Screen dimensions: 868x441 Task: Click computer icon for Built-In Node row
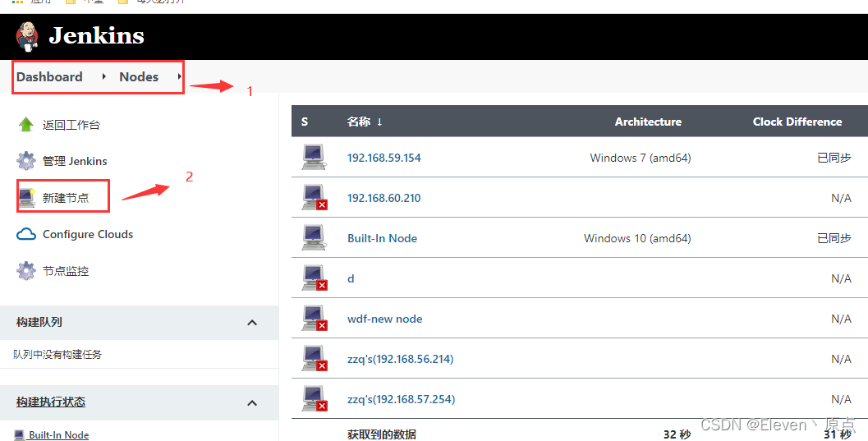[x=314, y=238]
